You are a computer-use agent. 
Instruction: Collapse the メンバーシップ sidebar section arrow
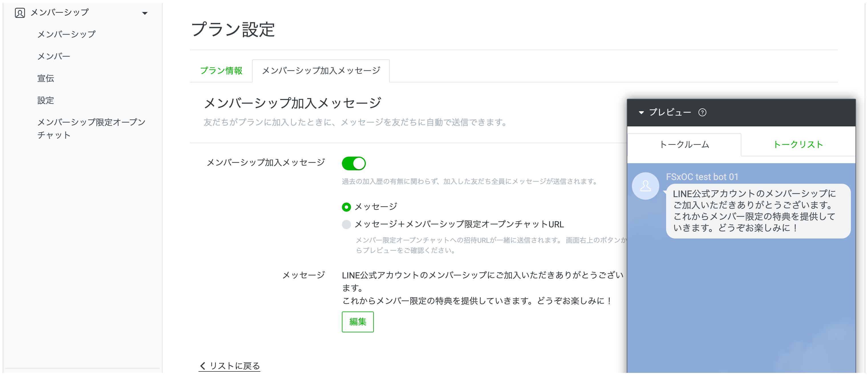click(x=145, y=13)
